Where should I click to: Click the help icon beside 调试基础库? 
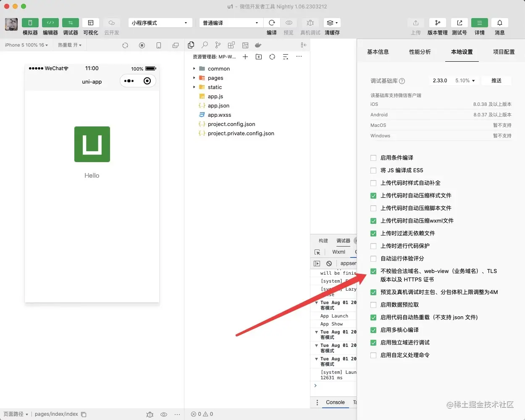[402, 81]
